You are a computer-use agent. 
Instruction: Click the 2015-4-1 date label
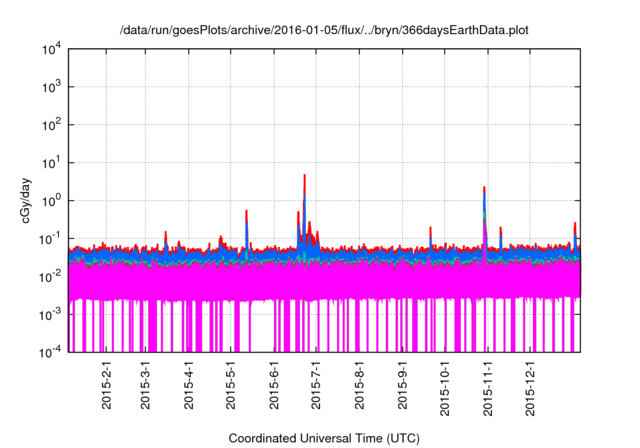click(x=189, y=385)
